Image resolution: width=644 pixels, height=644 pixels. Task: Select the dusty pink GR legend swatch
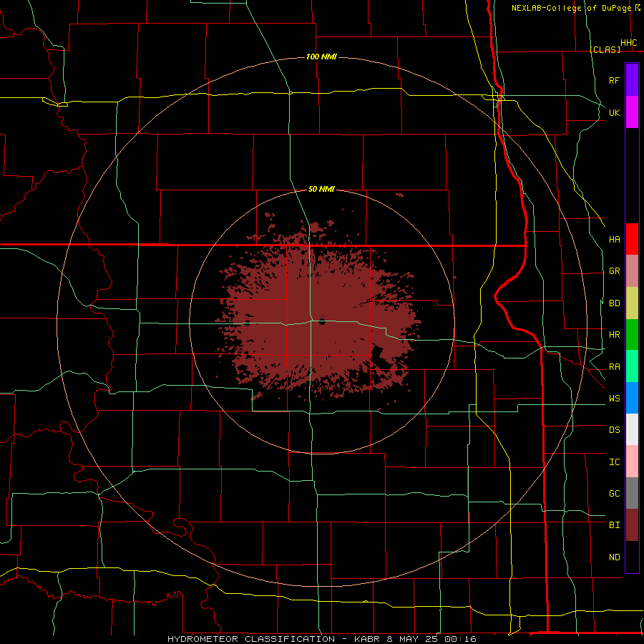[x=632, y=271]
